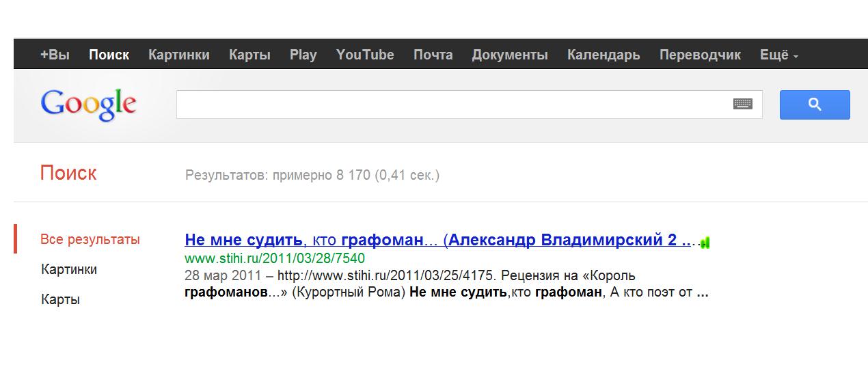Open Почта in the top bar
Viewport: 868px width, 369px height.
[433, 55]
